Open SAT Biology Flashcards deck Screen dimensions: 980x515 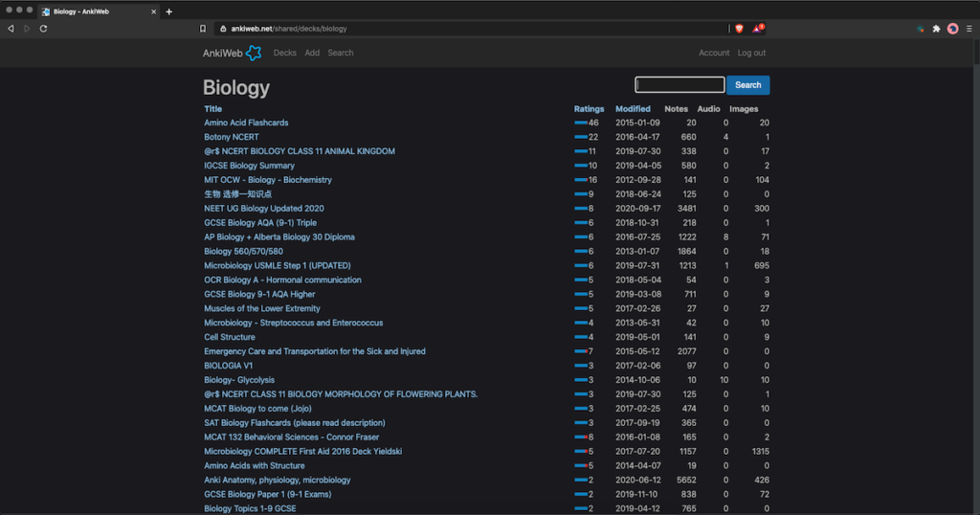pos(295,423)
